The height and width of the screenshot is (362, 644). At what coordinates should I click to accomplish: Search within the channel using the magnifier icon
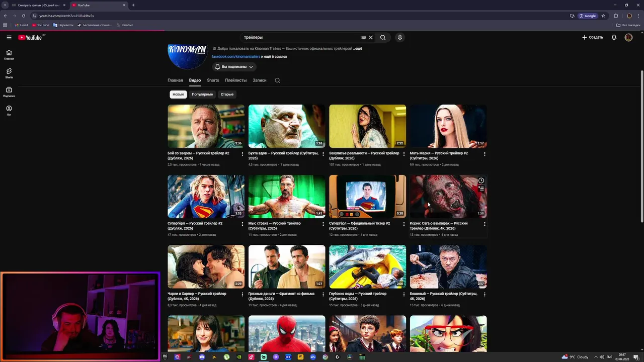(x=277, y=80)
